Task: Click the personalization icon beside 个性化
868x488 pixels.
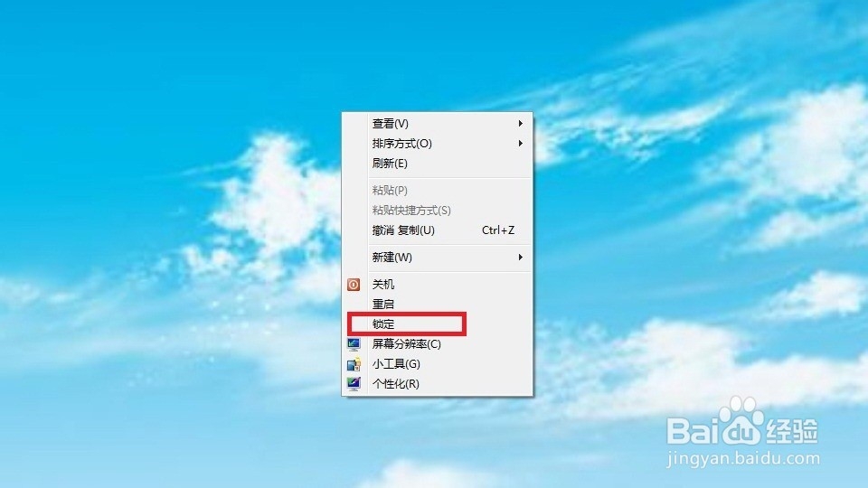Action: (x=354, y=383)
